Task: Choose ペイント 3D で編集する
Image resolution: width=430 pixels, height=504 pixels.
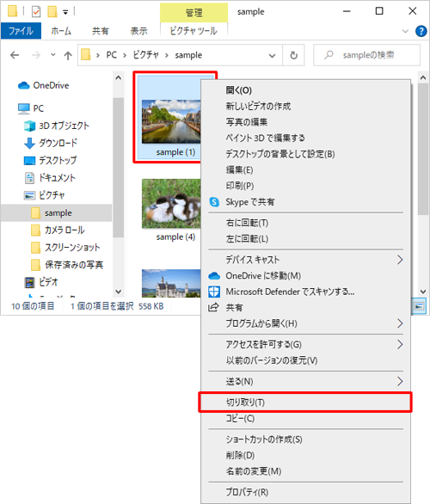Action: [x=305, y=138]
